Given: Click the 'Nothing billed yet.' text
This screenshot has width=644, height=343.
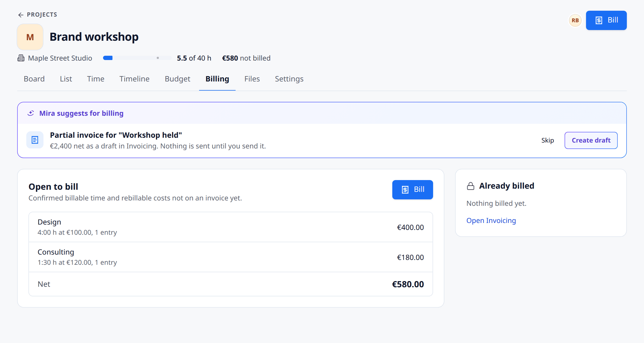Looking at the screenshot, I should tap(496, 203).
